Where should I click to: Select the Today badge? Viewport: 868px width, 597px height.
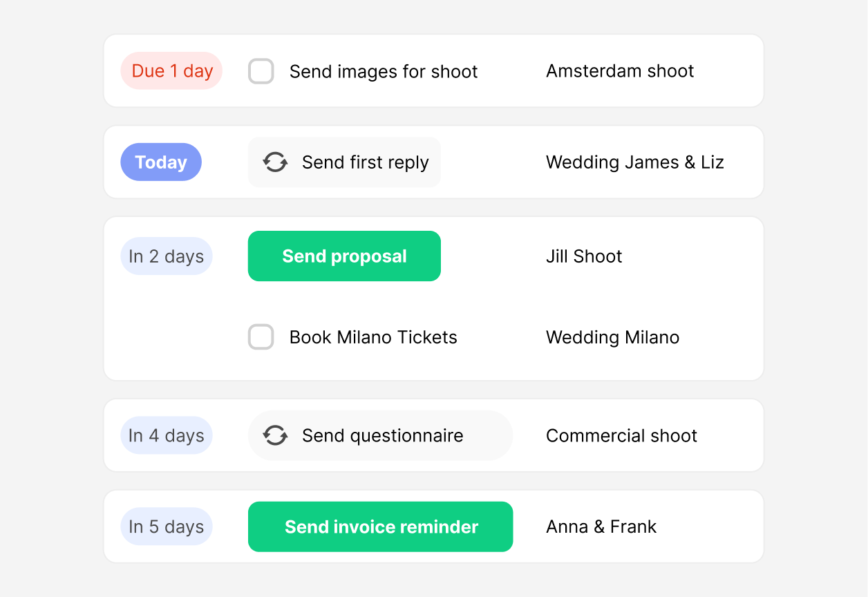pyautogui.click(x=161, y=162)
